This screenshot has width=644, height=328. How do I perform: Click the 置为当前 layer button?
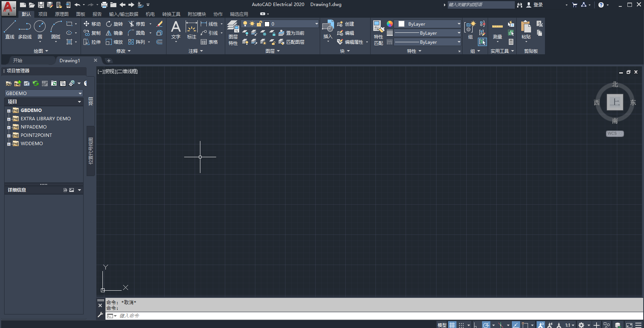pyautogui.click(x=291, y=33)
